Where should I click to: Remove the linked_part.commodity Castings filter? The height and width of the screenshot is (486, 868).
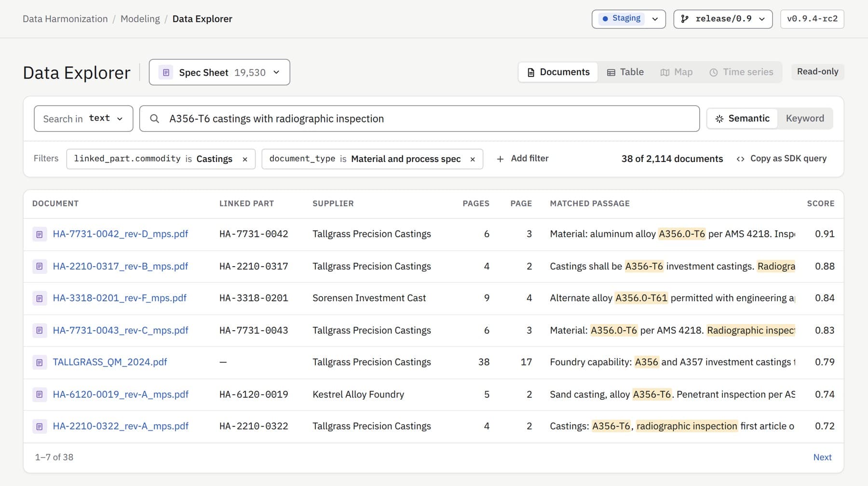tap(245, 159)
